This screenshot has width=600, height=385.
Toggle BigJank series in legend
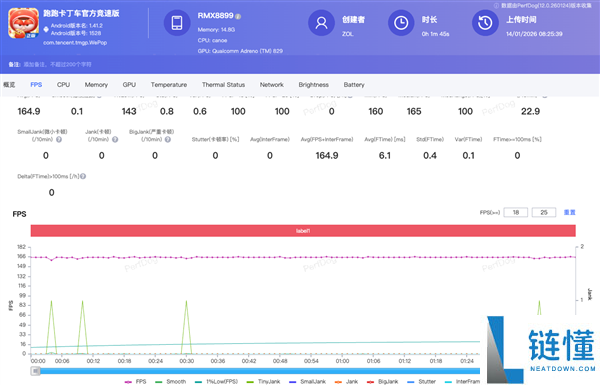coord(383,382)
